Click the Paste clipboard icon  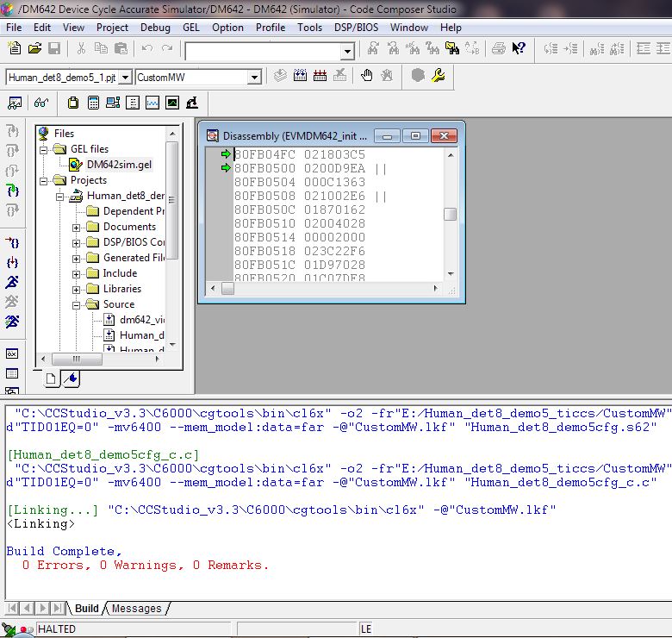point(121,48)
